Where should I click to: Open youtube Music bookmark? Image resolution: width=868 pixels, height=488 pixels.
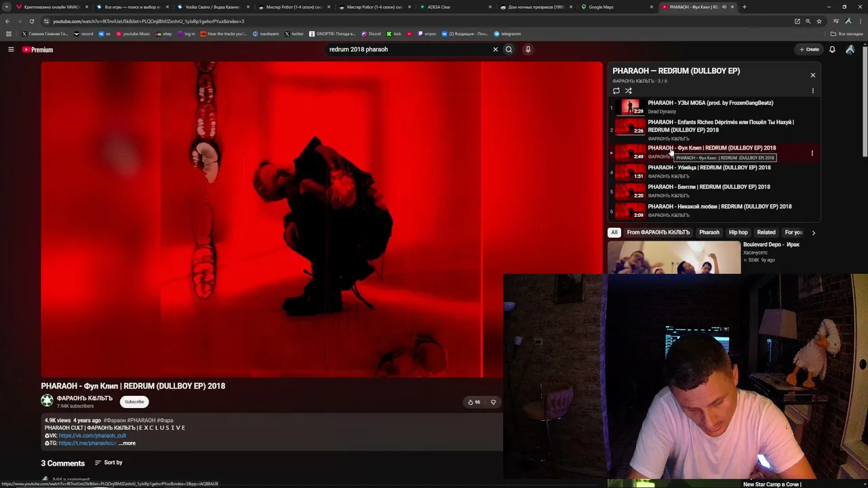(x=133, y=34)
